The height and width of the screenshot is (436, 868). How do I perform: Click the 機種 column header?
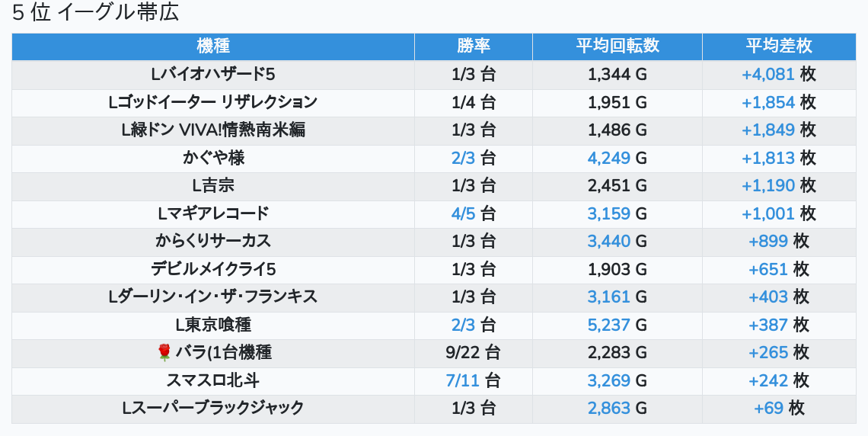click(213, 46)
